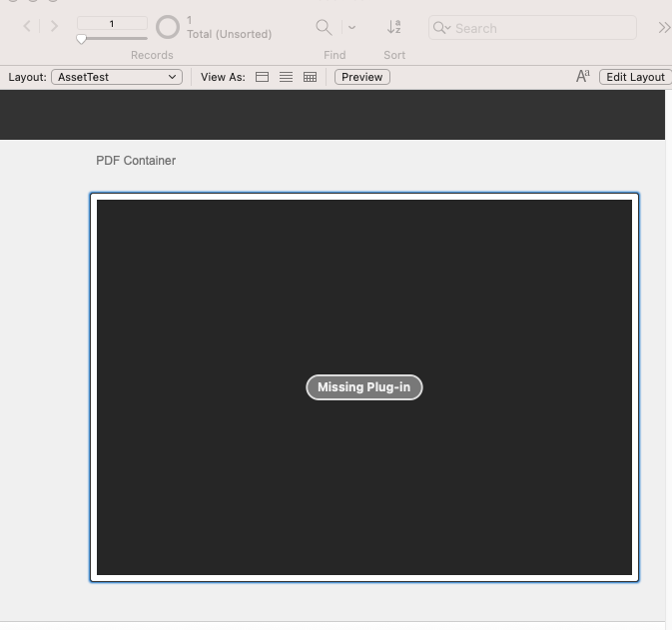
Task: Switch to Table view icon
Action: click(310, 77)
